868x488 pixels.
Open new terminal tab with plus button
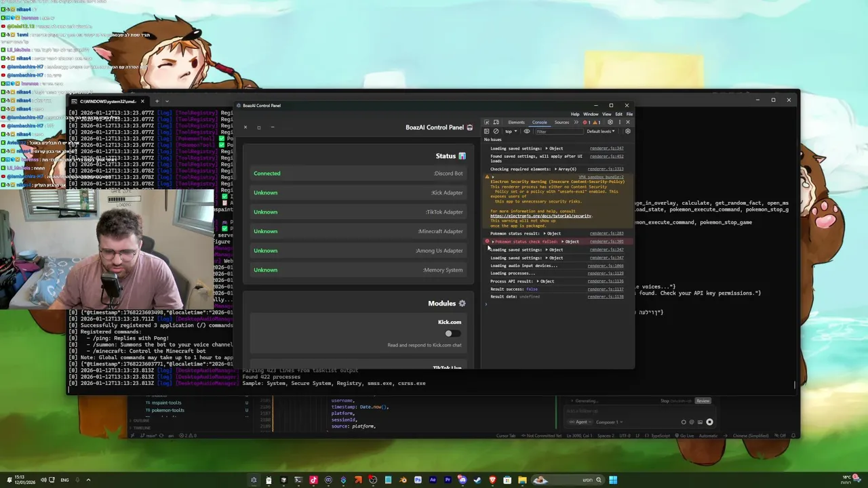pos(157,101)
